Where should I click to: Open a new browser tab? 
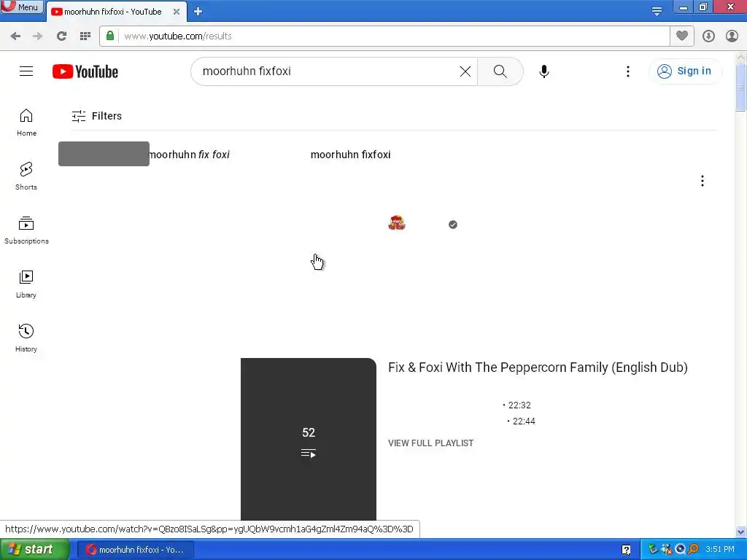[x=198, y=12]
